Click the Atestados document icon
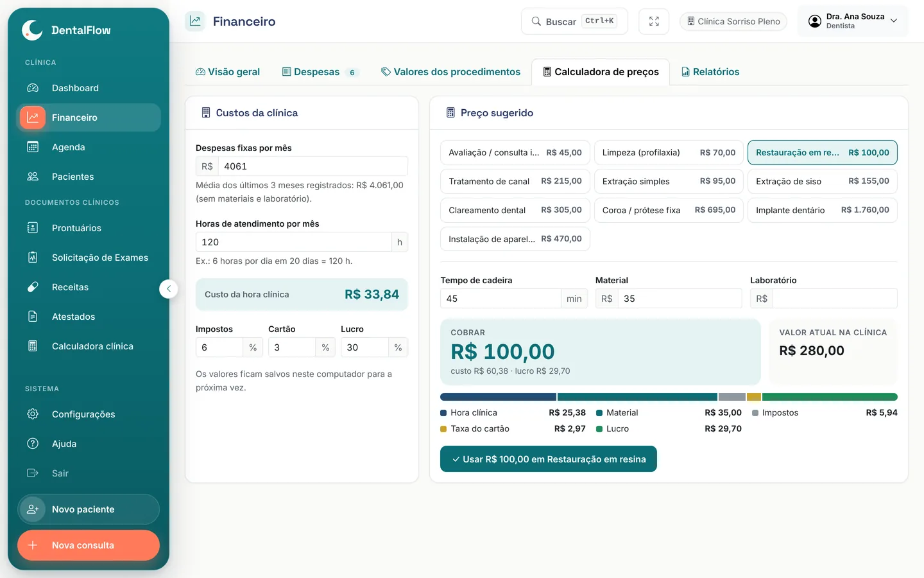 point(33,317)
